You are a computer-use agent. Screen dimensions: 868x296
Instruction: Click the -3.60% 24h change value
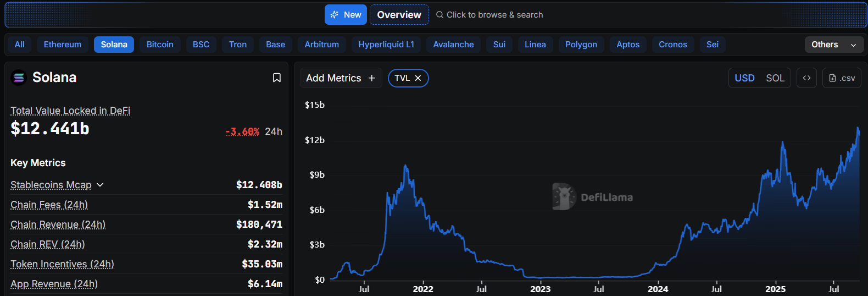coord(242,131)
